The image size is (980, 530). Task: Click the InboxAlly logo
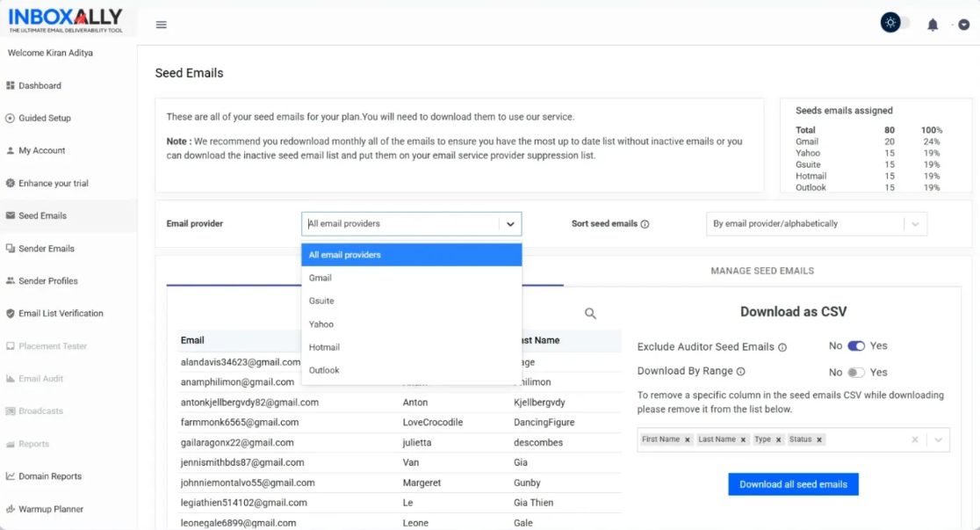66,20
